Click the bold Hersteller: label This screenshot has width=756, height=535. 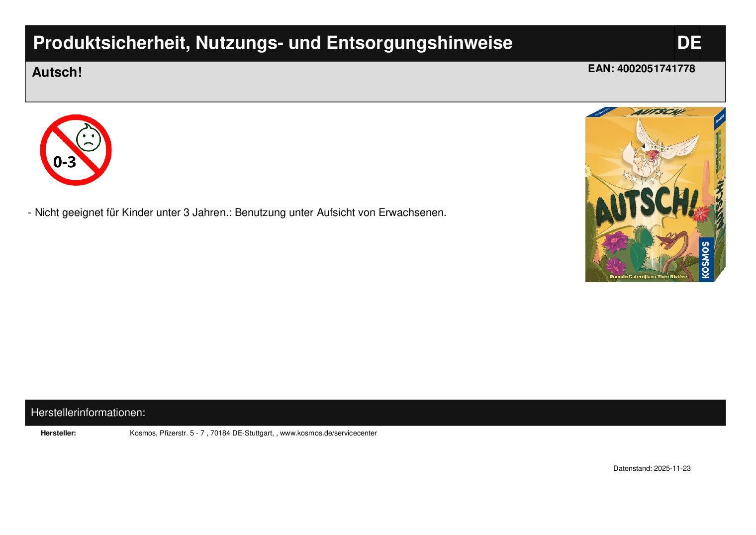58,433
